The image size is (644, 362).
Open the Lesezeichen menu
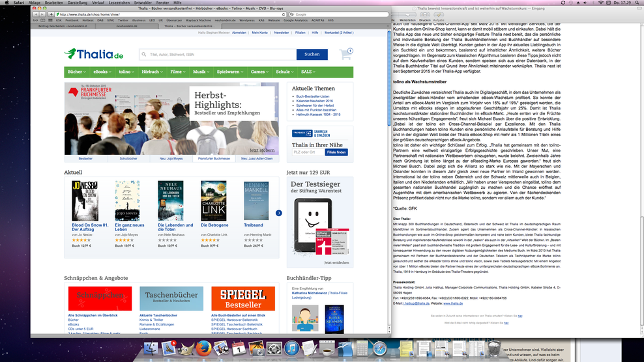pos(119,3)
